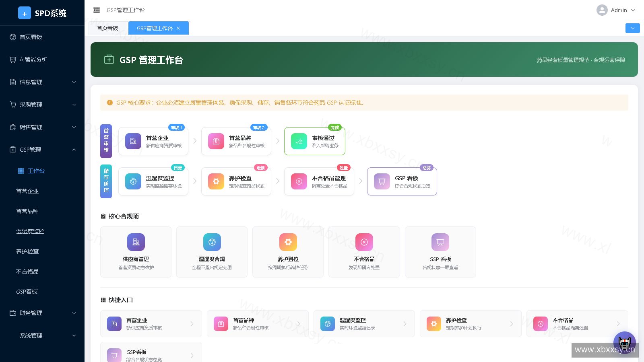Open the blue tabs dropdown button
The image size is (644, 362).
pyautogui.click(x=633, y=28)
